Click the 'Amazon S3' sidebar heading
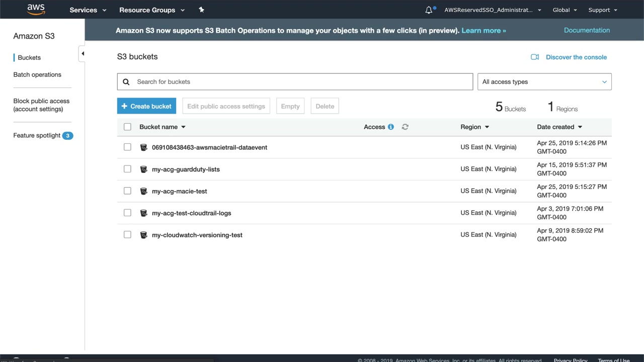This screenshot has height=362, width=644. coord(34,36)
